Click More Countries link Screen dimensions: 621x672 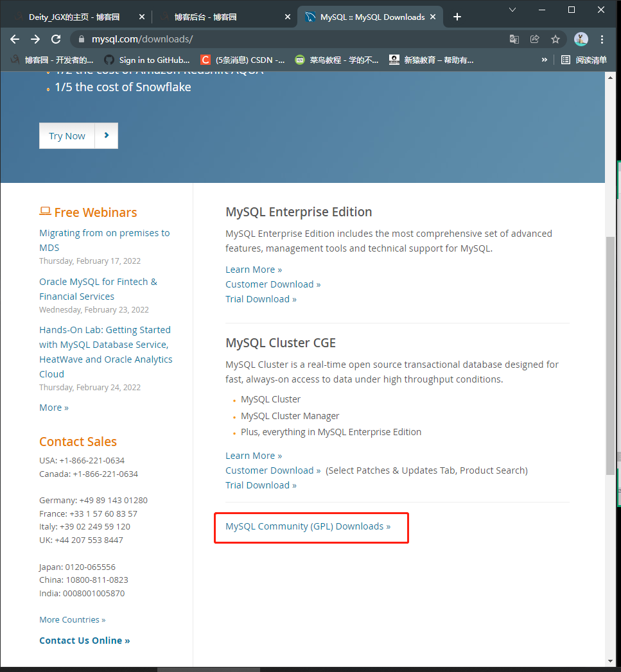click(73, 620)
